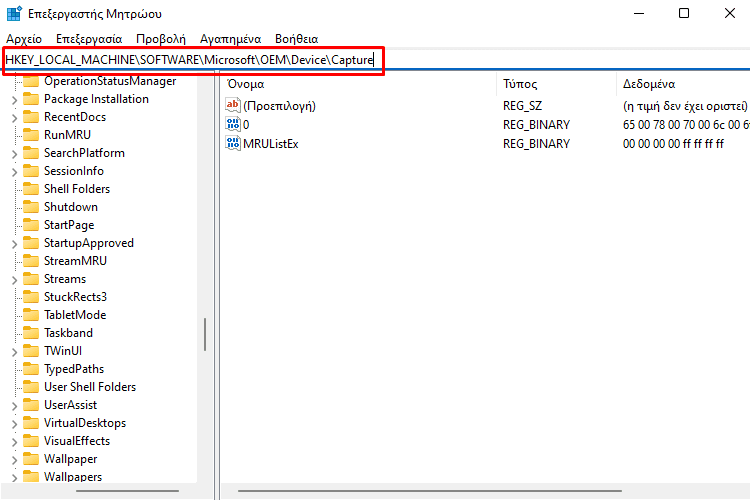
Task: Expand the SearchPlatform key
Action: click(14, 154)
